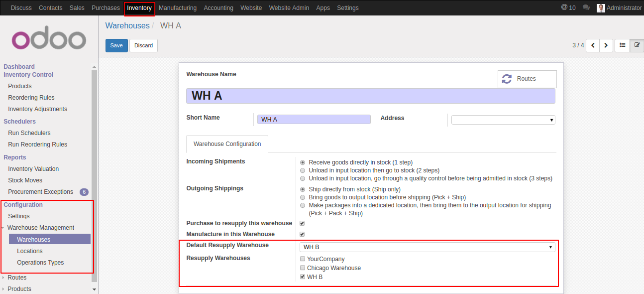The height and width of the screenshot is (294, 644).
Task: Open Default Resupply Warehouse dropdown
Action: click(428, 247)
